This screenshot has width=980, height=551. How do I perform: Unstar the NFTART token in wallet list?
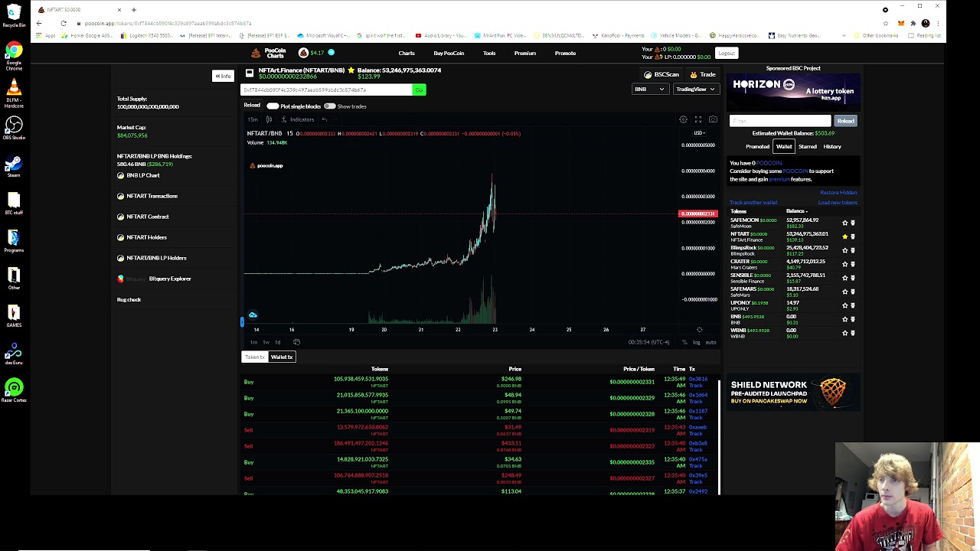click(x=845, y=236)
